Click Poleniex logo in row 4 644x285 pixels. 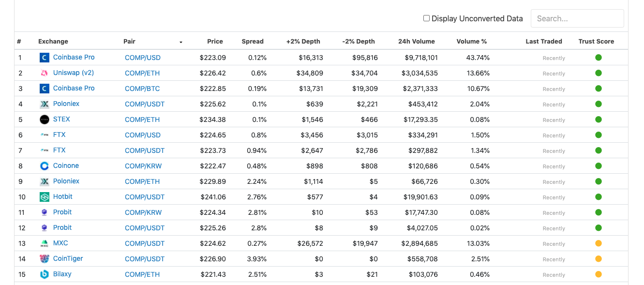(45, 104)
